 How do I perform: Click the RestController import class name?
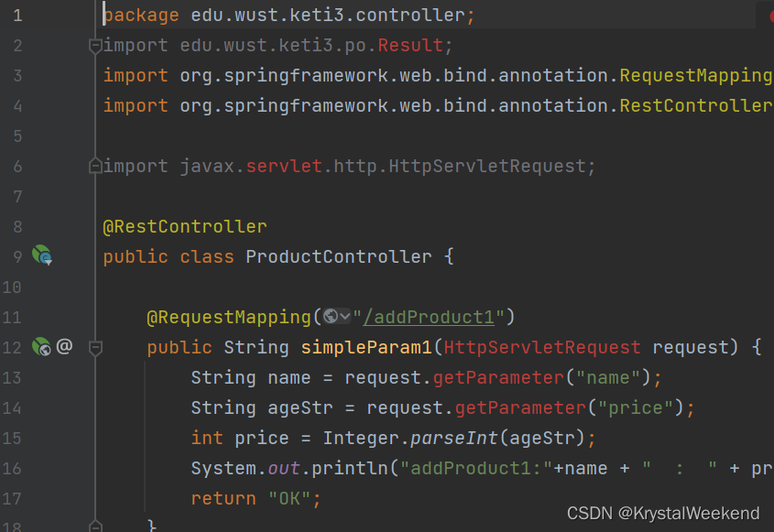(x=696, y=105)
